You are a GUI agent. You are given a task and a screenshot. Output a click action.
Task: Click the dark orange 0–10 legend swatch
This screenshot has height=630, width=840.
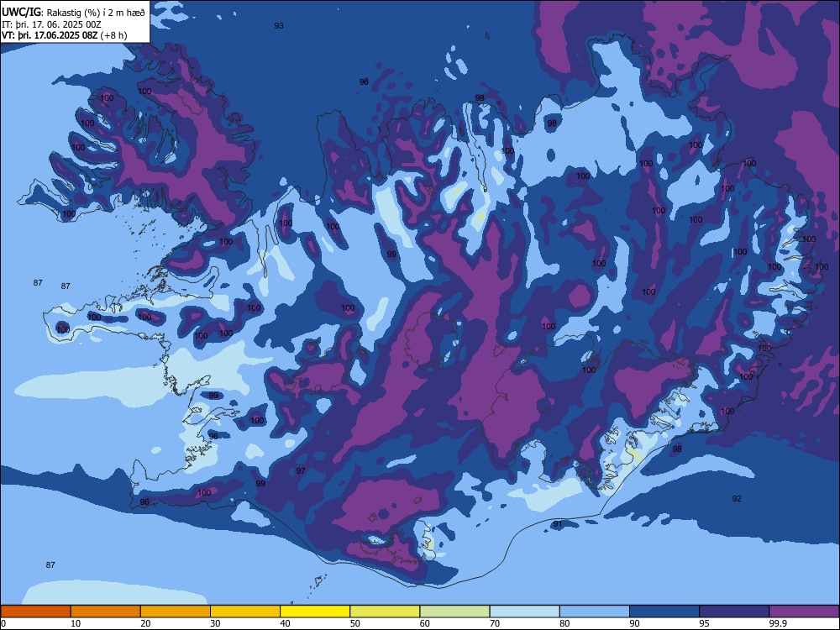(36, 612)
